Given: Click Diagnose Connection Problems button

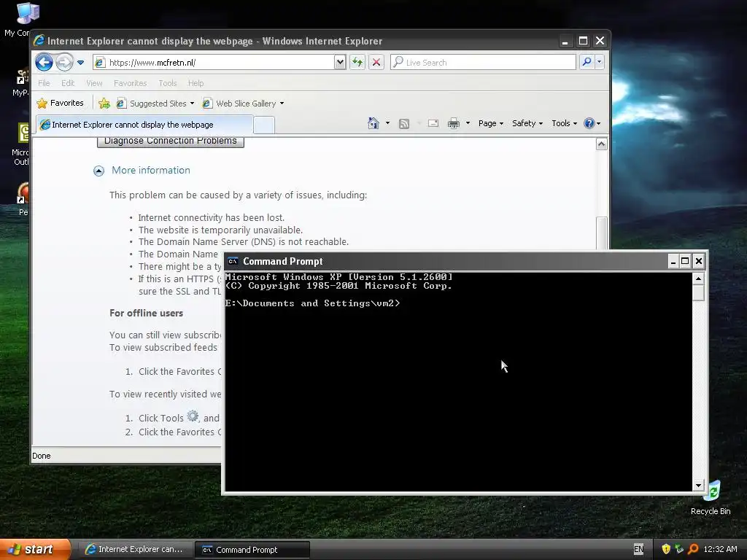Looking at the screenshot, I should tap(171, 141).
